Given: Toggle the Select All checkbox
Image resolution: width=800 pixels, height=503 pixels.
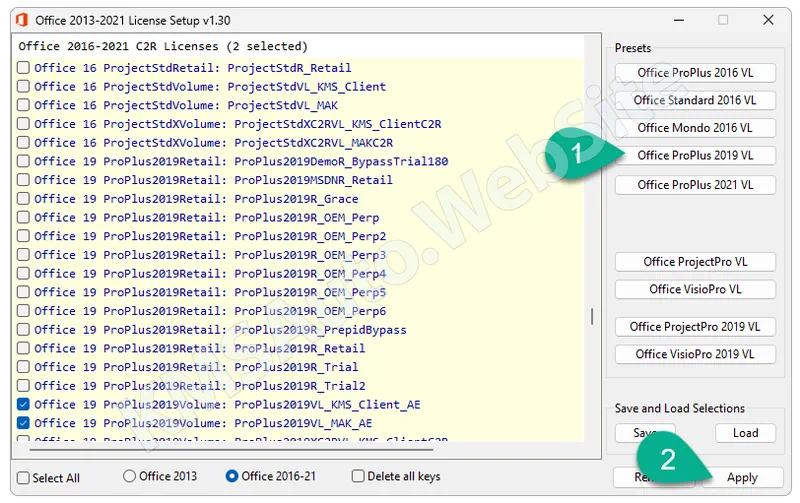Looking at the screenshot, I should point(23,478).
